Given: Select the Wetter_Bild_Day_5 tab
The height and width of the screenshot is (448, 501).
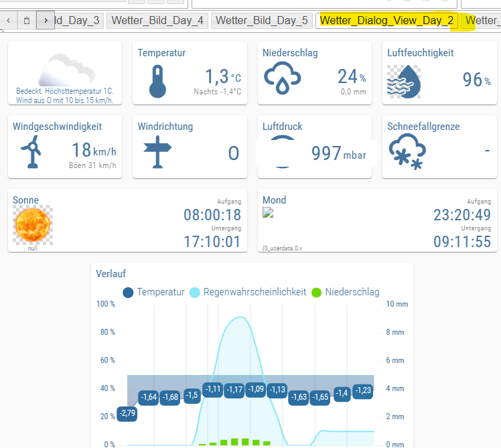Looking at the screenshot, I should point(261,21).
